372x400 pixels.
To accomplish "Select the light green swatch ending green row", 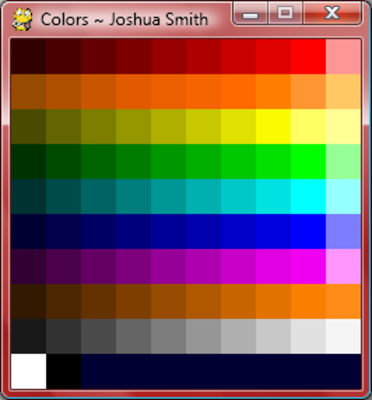I will pos(343,161).
